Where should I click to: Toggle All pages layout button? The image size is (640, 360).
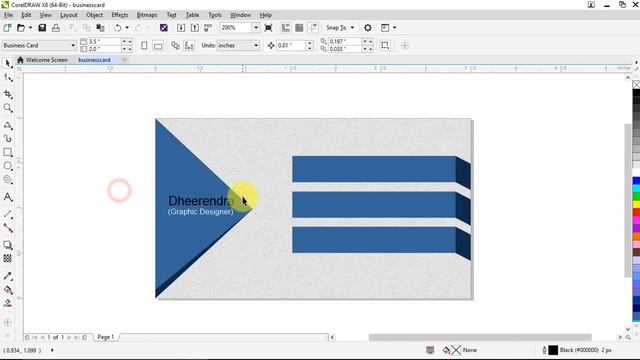[176, 45]
